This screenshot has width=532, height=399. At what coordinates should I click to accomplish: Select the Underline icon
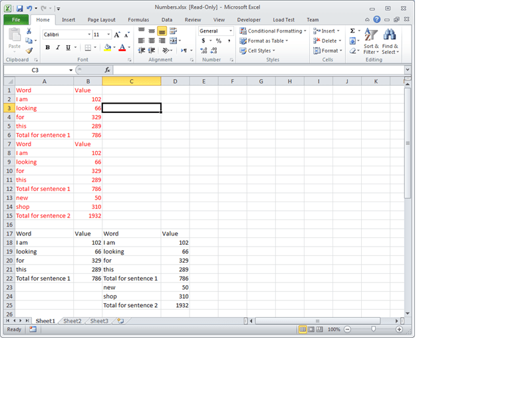click(x=68, y=47)
